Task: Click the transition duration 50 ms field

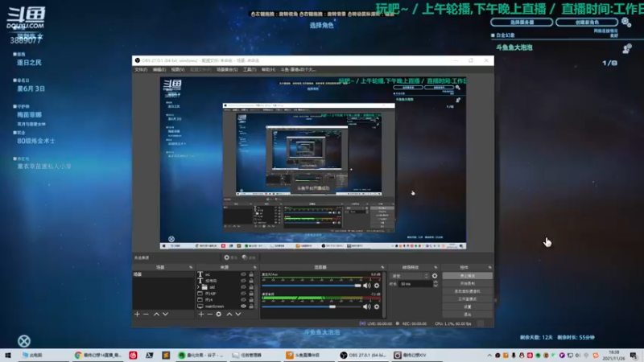Action: coord(415,284)
